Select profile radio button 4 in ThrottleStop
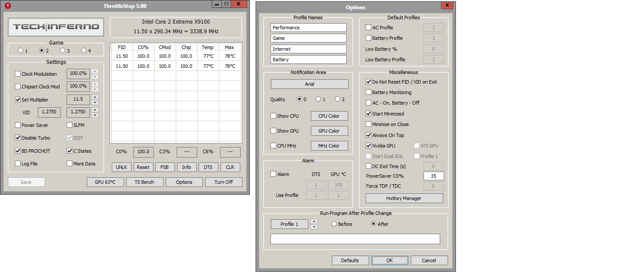This screenshot has height=274, width=644. 84,51
